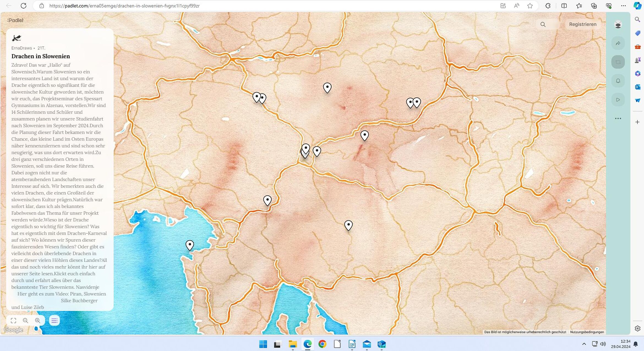
Task: Select the northernmost map pin
Action: tap(327, 87)
